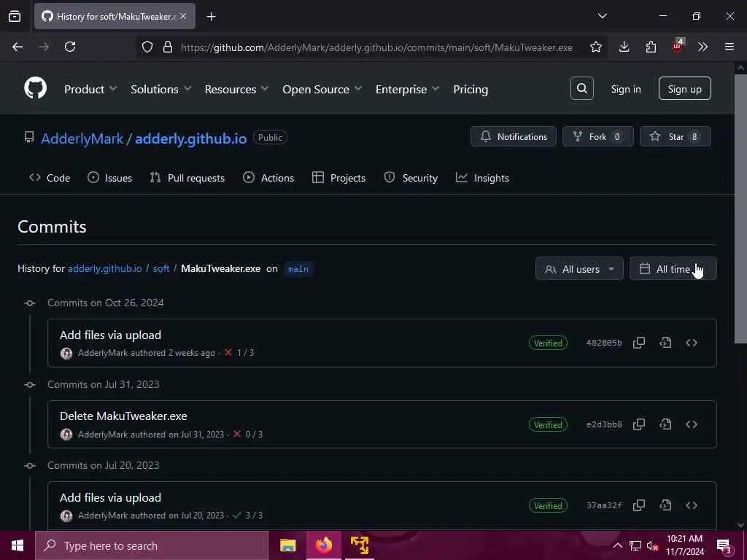This screenshot has width=747, height=560.
Task: Open the Firefox application hamburger menu
Action: [x=729, y=47]
